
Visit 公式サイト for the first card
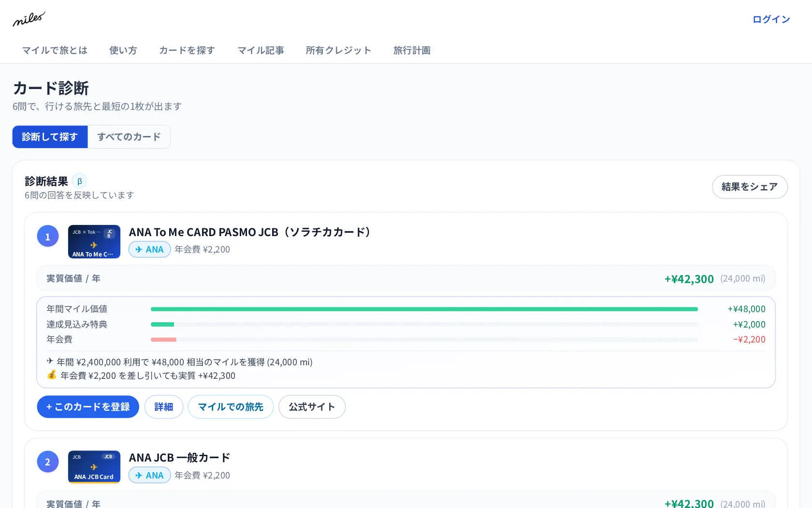pos(312,407)
